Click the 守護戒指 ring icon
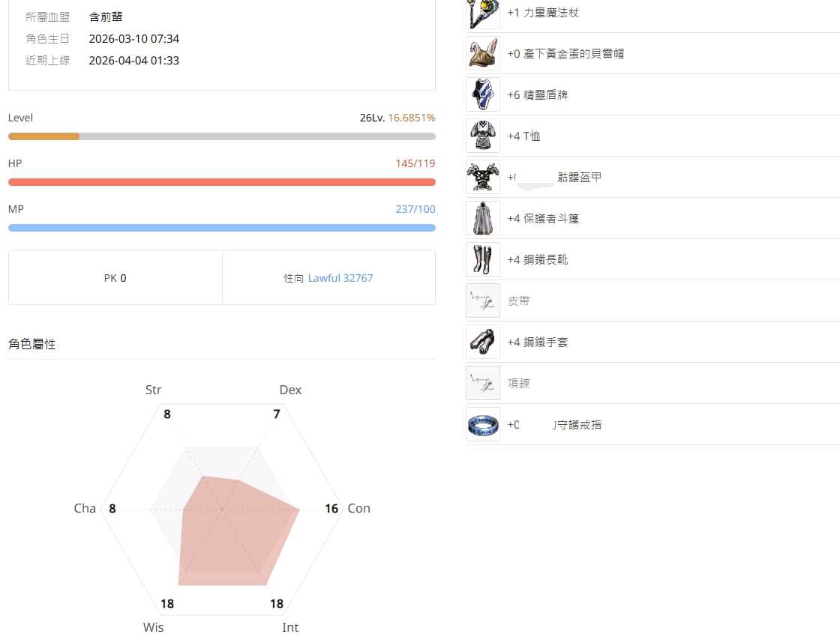Image resolution: width=840 pixels, height=634 pixels. click(483, 425)
